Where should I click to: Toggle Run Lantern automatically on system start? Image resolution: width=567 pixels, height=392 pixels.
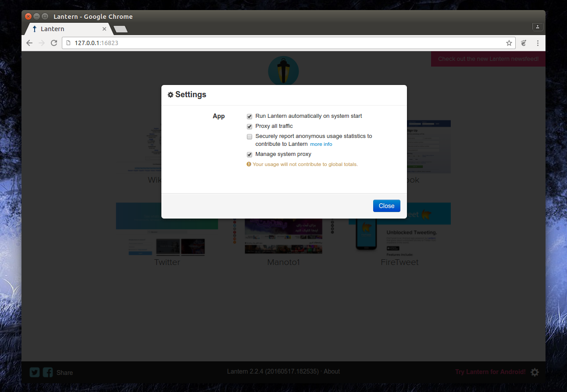click(250, 117)
